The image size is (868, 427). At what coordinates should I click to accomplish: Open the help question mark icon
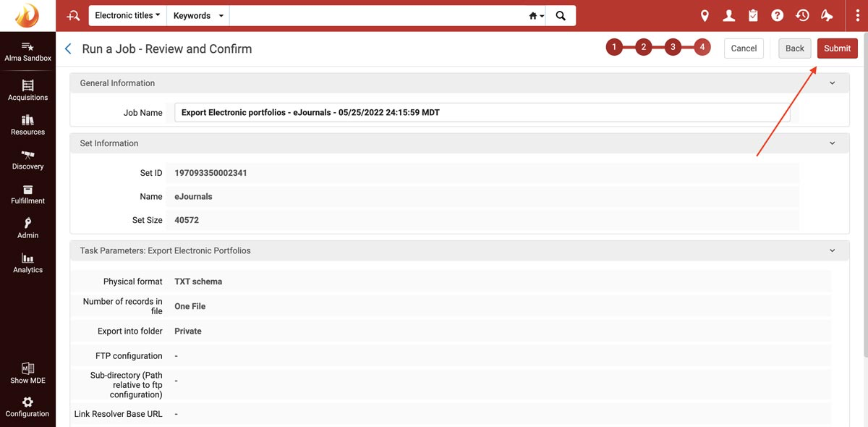(x=777, y=15)
